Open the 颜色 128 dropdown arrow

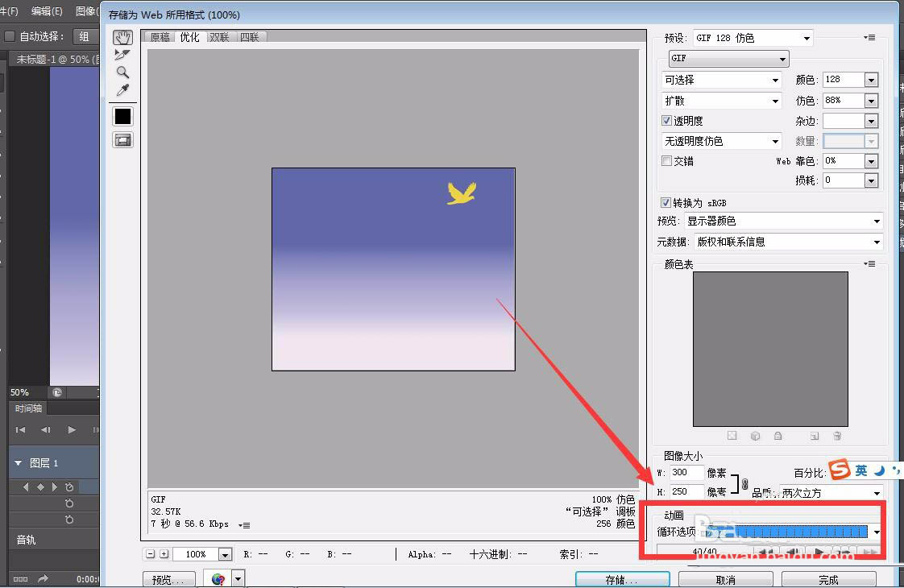(x=871, y=80)
